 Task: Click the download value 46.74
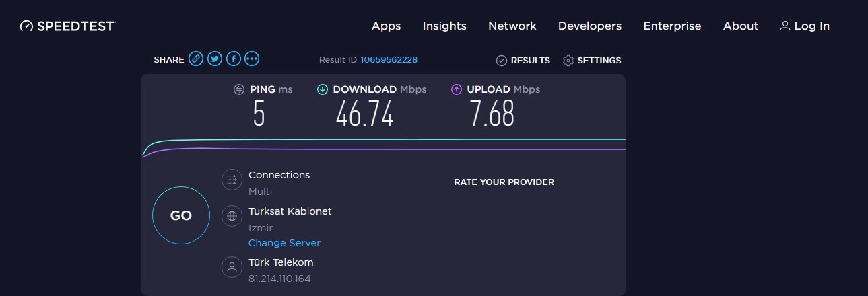click(x=364, y=114)
